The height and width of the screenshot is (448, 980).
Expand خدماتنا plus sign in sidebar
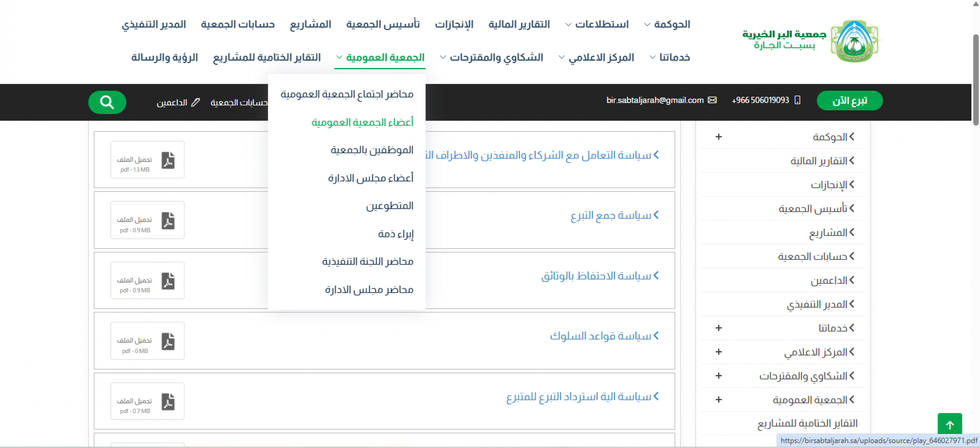(x=718, y=328)
